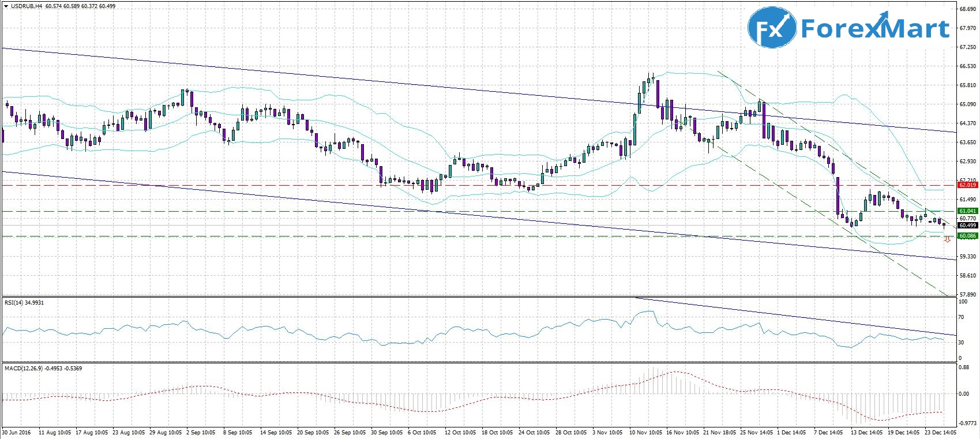This screenshot has width=980, height=439.
Task: Select the MACD(12,26,9) indicator label
Action: point(43,368)
